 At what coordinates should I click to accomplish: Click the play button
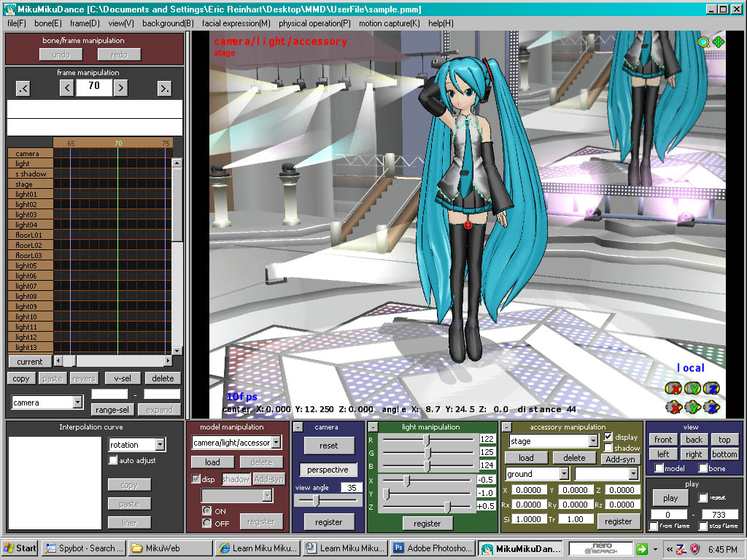click(x=670, y=498)
